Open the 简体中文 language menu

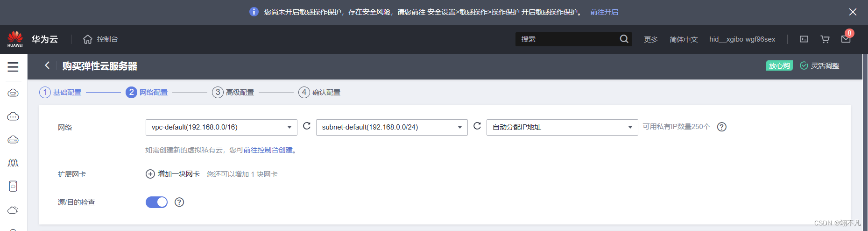click(684, 39)
